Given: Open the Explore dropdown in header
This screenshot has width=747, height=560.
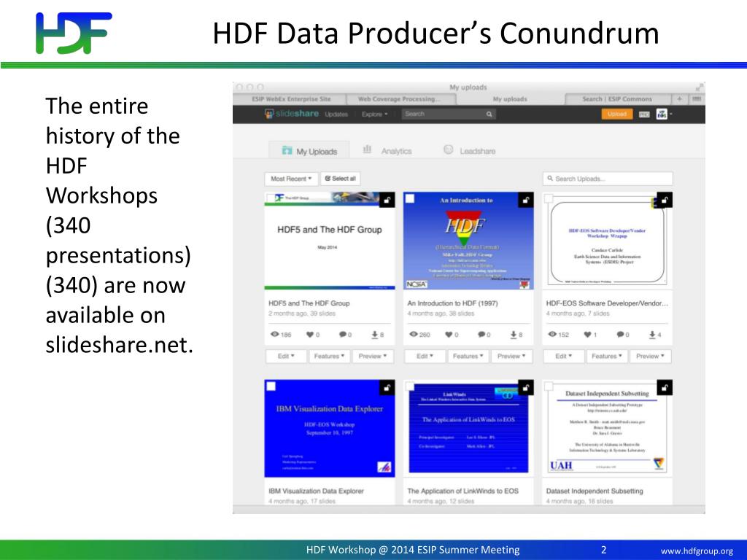Looking at the screenshot, I should [x=374, y=114].
